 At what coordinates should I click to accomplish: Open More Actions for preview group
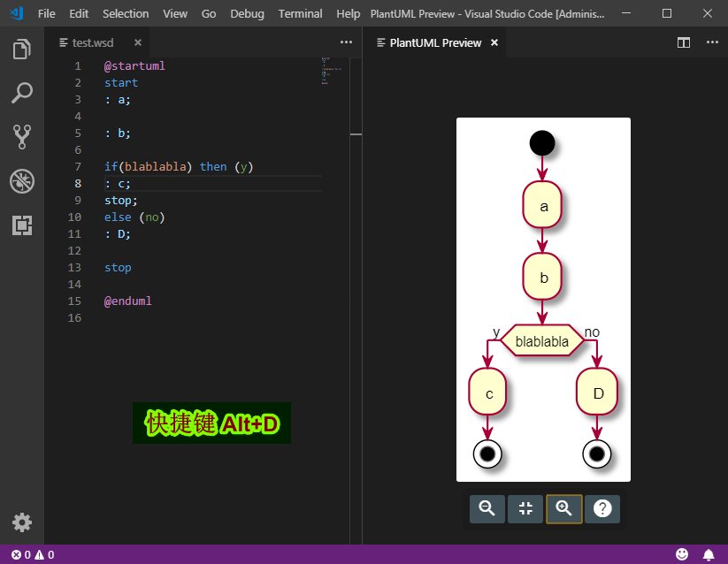(712, 42)
